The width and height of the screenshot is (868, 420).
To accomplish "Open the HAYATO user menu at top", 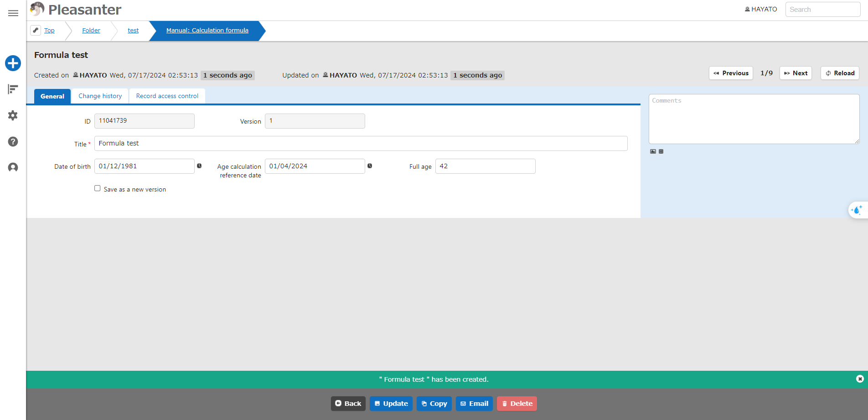I will (x=761, y=9).
